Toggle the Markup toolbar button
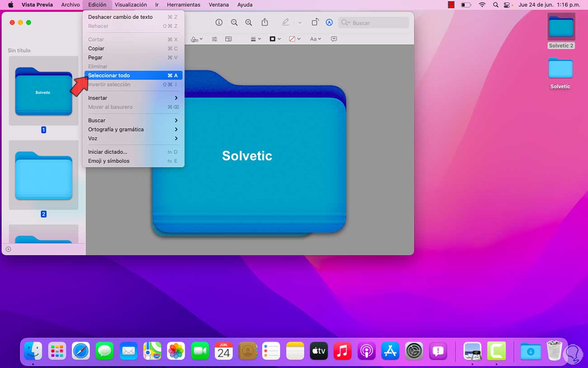The width and height of the screenshot is (588, 368). pyautogui.click(x=329, y=23)
